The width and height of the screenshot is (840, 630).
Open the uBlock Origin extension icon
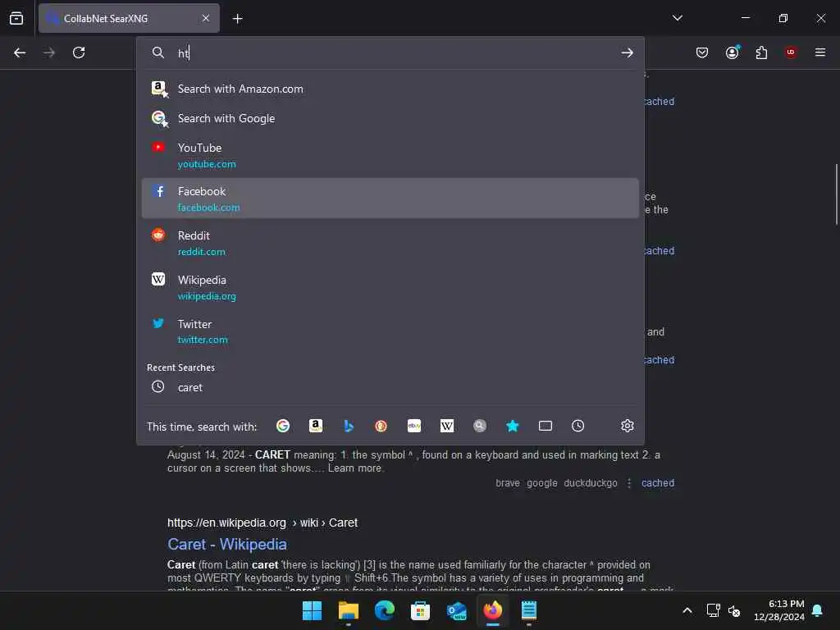(791, 52)
